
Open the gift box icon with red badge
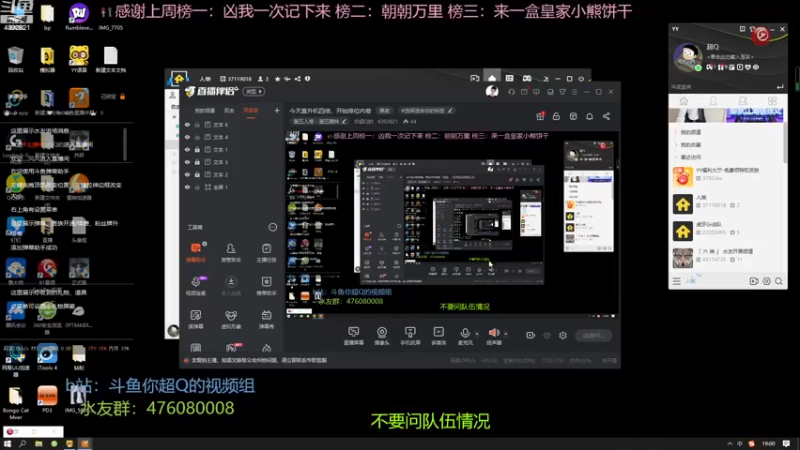[540, 116]
